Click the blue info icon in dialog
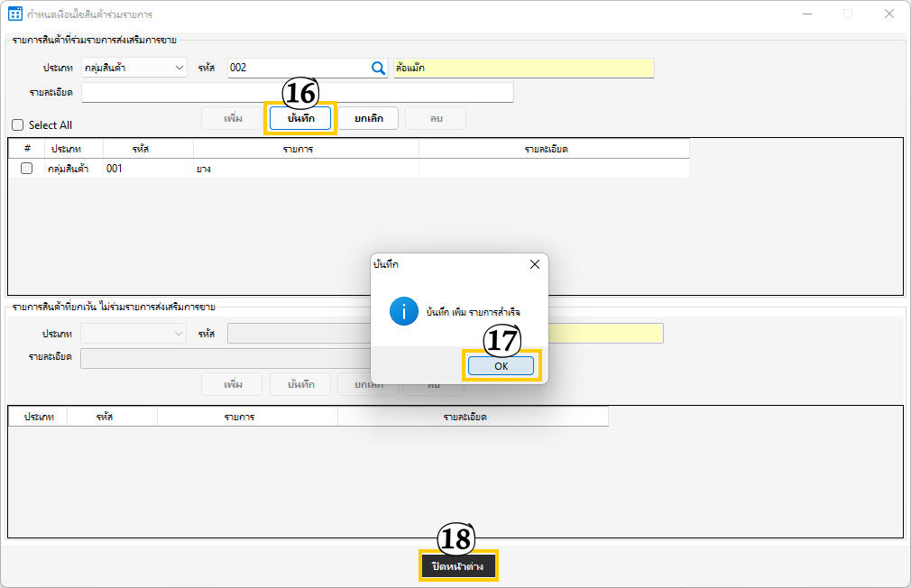 click(x=403, y=311)
